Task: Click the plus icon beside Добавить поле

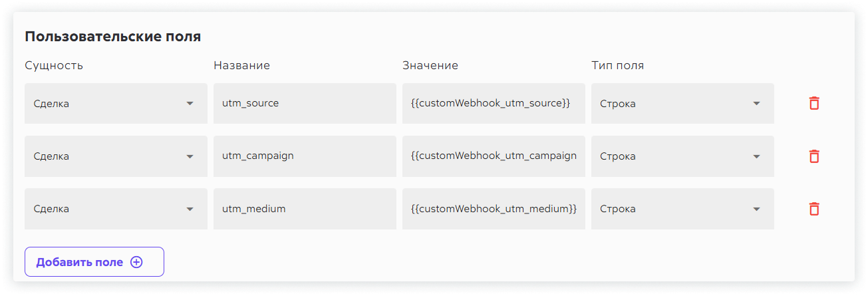Action: coord(136,262)
